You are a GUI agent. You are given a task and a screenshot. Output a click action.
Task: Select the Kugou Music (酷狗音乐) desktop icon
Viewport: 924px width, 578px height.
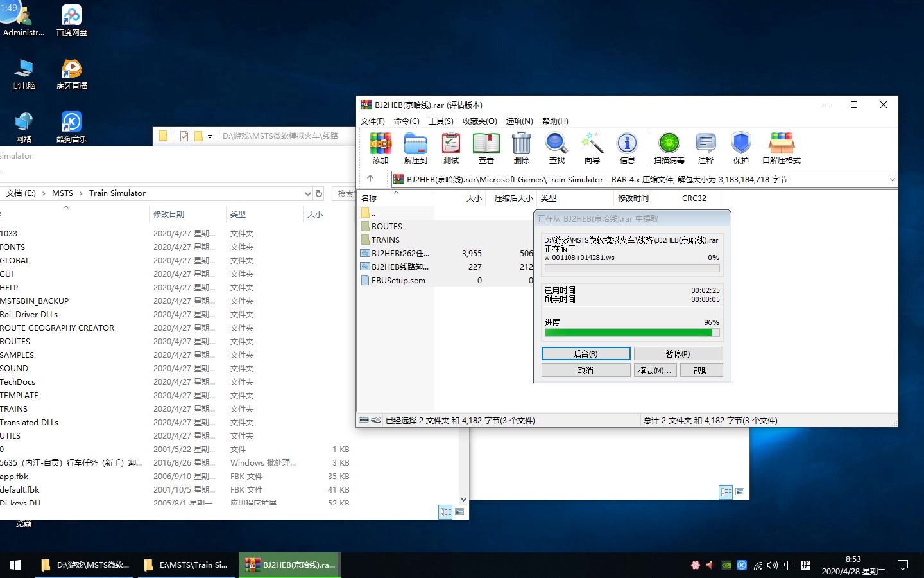pos(72,127)
